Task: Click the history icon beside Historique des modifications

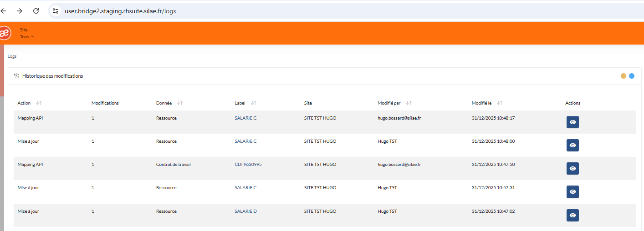Action: click(x=17, y=76)
